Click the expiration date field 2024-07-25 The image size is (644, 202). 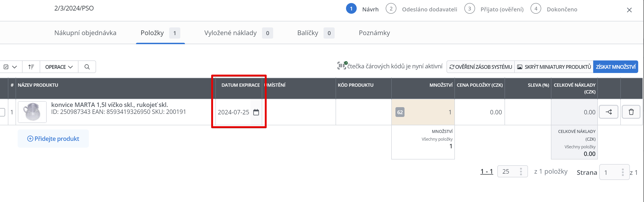coord(233,112)
